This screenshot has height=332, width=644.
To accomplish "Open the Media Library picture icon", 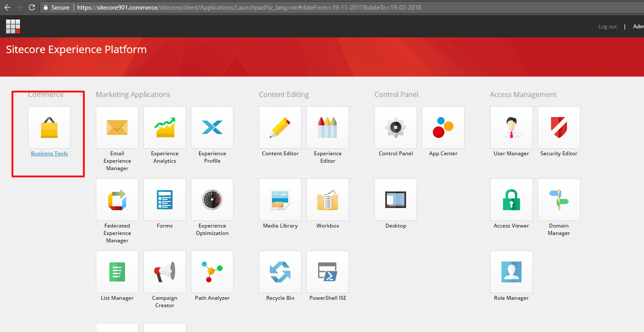I will 280,200.
